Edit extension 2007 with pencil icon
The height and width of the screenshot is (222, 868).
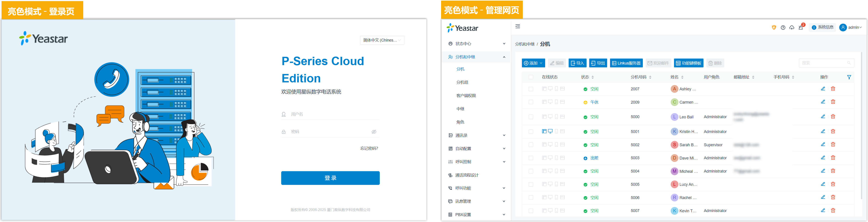click(823, 89)
